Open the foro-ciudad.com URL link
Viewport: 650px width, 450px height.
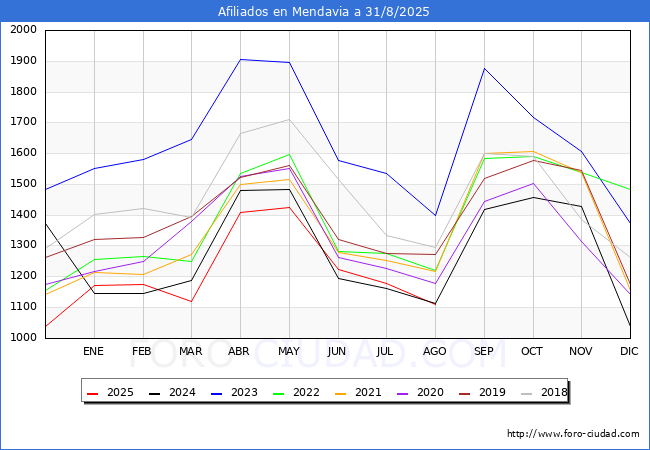click(573, 434)
